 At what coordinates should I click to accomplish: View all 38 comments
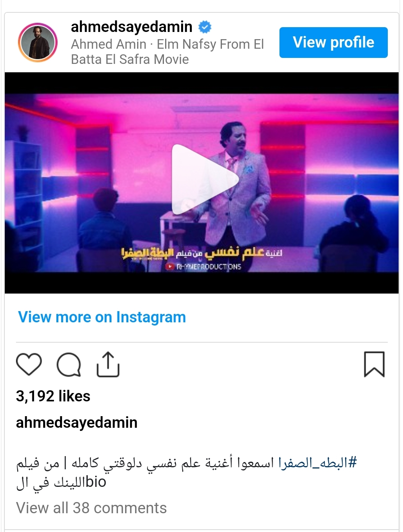pyautogui.click(x=91, y=508)
